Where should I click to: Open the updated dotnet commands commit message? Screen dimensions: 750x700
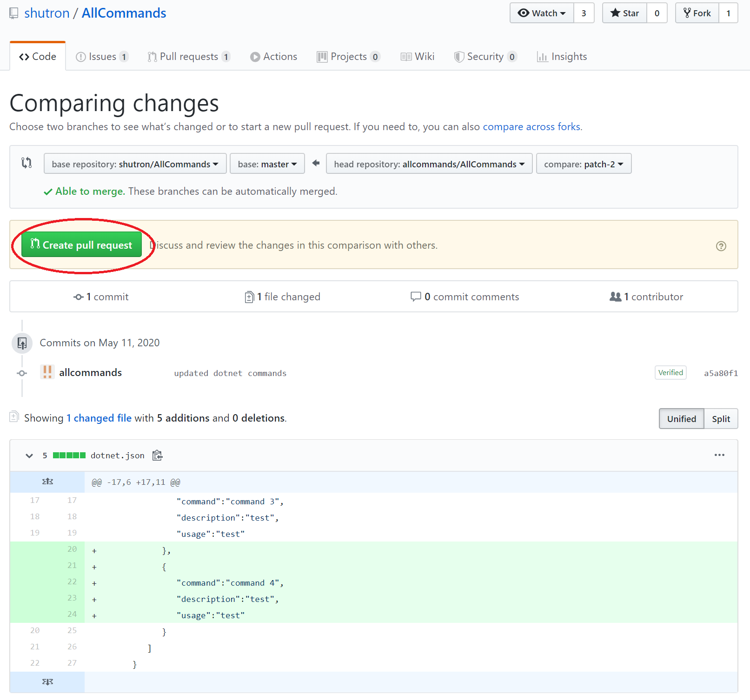click(230, 373)
